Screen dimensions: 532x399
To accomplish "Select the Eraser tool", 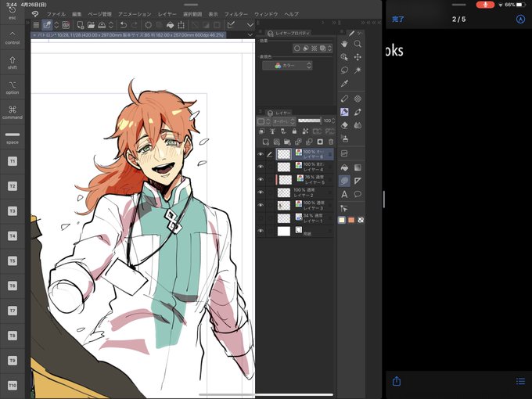I will coord(344,125).
